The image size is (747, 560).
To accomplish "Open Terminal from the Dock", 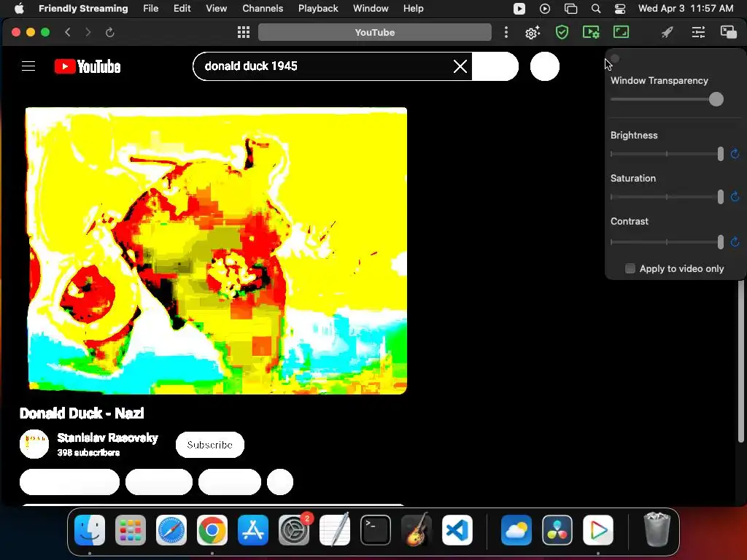I will 376,529.
